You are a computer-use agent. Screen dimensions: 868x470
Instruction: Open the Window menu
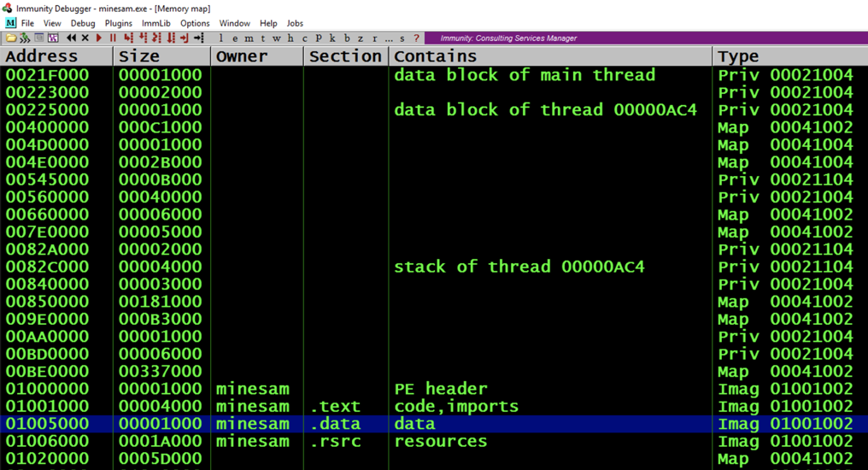[x=235, y=23]
